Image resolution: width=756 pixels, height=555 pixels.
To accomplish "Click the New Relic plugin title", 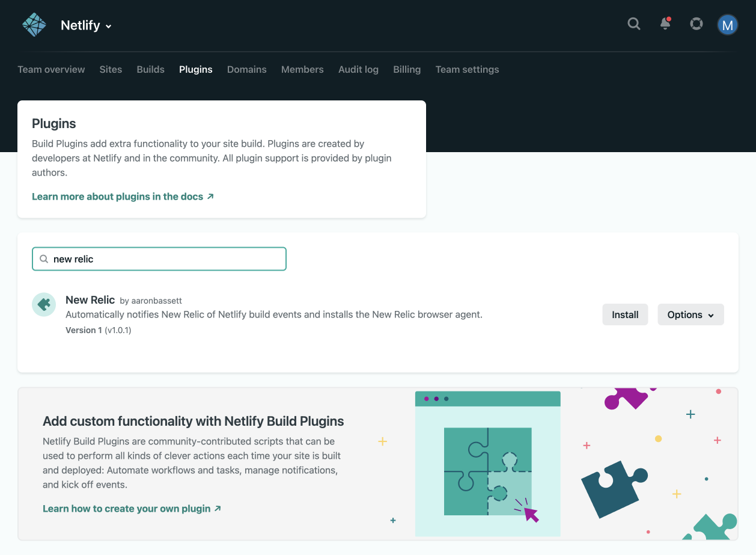I will [x=90, y=299].
